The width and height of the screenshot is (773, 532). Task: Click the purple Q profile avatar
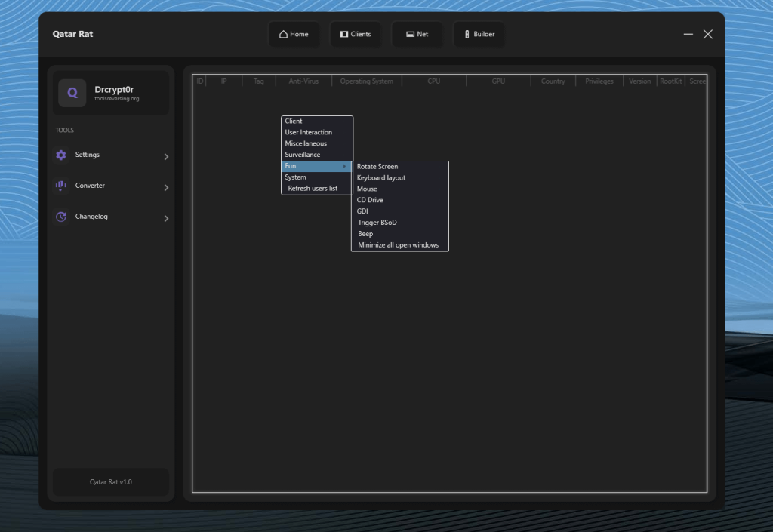pos(72,94)
